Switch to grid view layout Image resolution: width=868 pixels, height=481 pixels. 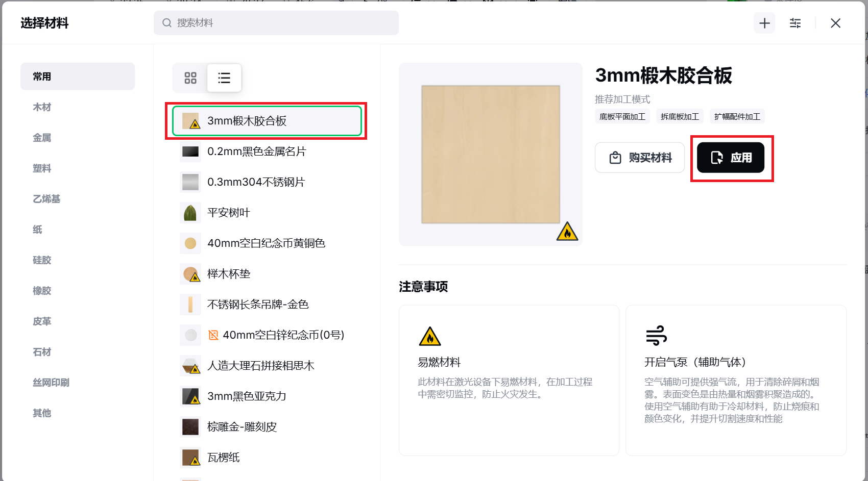pyautogui.click(x=190, y=78)
